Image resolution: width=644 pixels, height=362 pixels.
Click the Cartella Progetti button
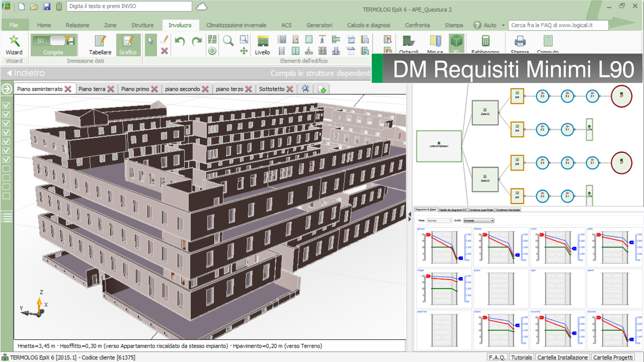point(612,358)
